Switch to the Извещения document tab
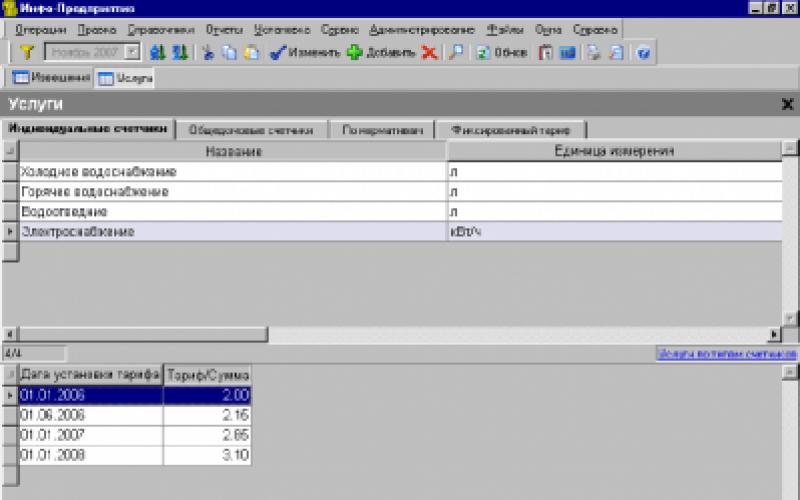The image size is (800, 500). (x=51, y=77)
